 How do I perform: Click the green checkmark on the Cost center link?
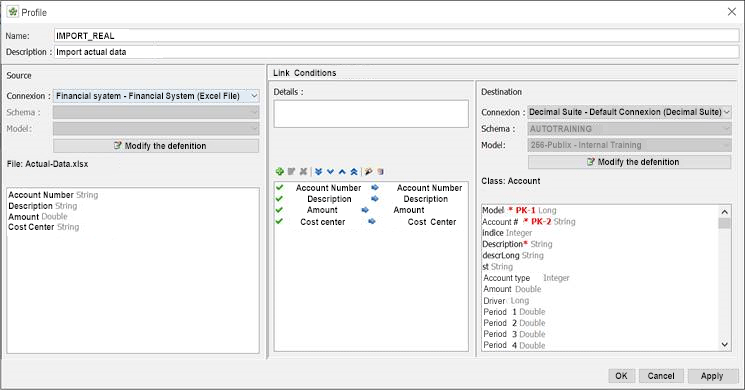tap(279, 221)
